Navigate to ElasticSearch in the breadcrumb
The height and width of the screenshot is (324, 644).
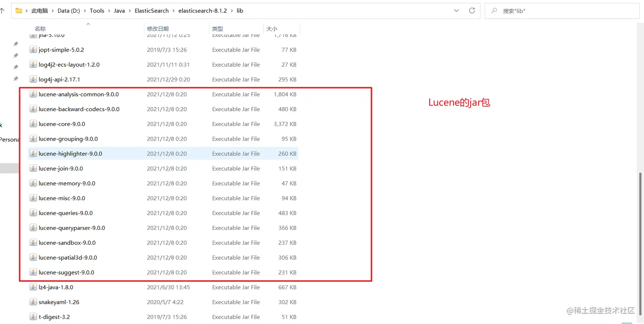[x=152, y=11]
